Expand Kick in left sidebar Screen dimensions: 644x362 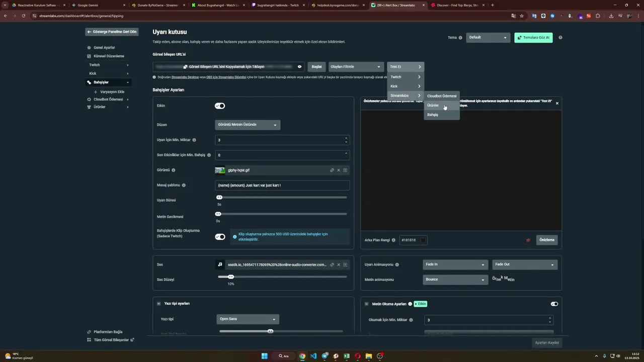(x=109, y=73)
